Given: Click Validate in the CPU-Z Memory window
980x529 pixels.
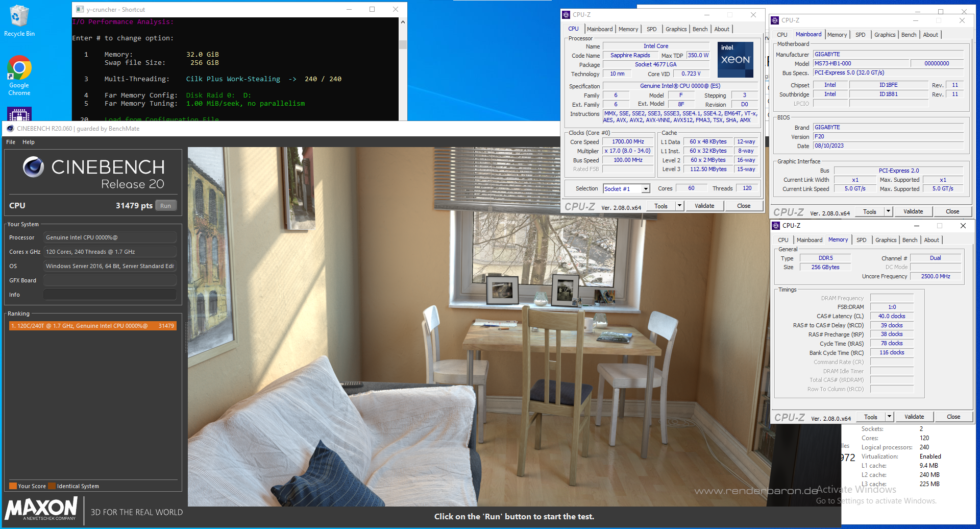Looking at the screenshot, I should (914, 417).
